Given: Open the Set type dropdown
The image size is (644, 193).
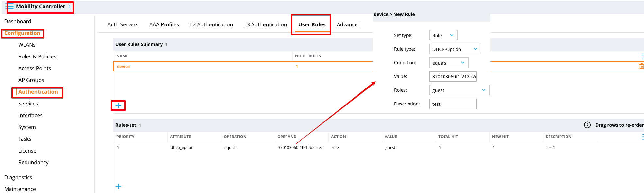Looking at the screenshot, I should 443,35.
